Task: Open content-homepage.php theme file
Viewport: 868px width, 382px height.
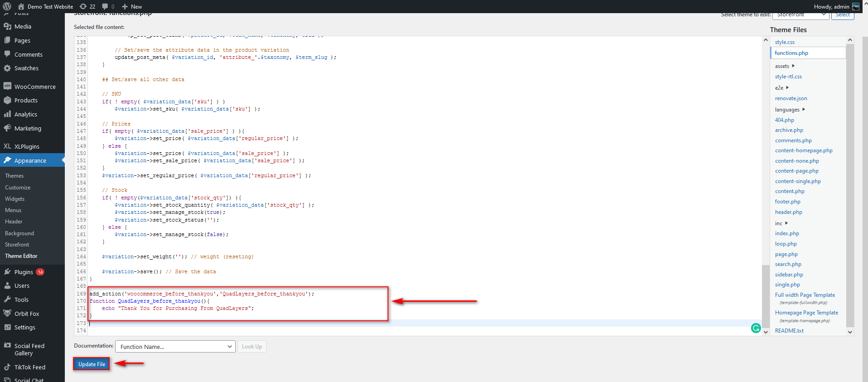Action: (x=804, y=150)
